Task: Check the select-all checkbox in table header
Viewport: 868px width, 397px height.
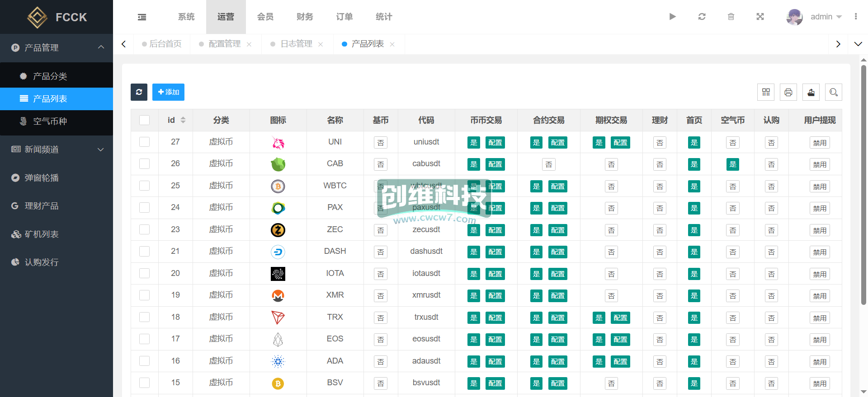Action: [x=145, y=120]
